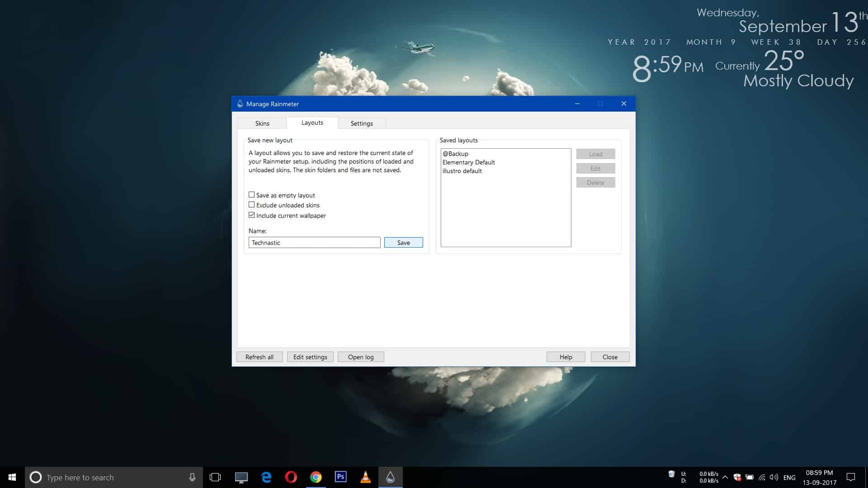Image resolution: width=868 pixels, height=488 pixels.
Task: Click the Rainmeter application icon in taskbar
Action: point(391,477)
